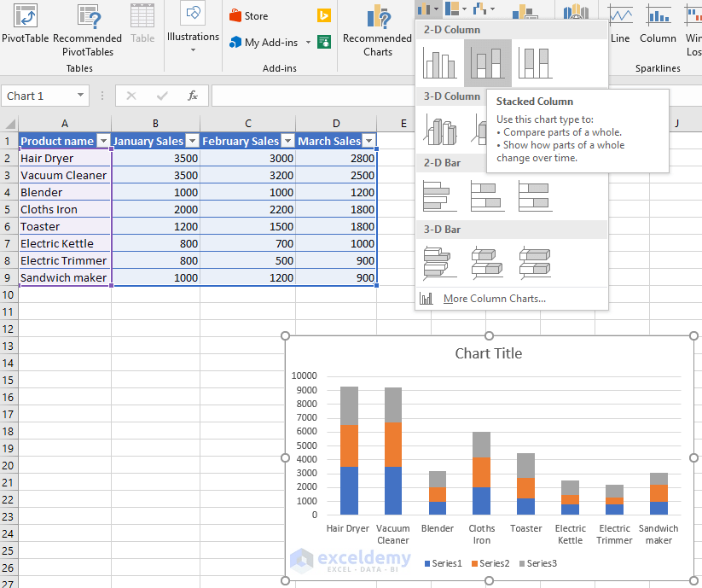Select column A header
The width and height of the screenshot is (702, 588).
click(x=65, y=123)
